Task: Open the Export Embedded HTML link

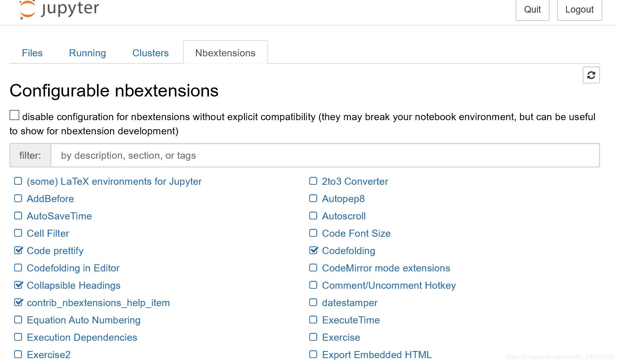Action: coord(377,355)
